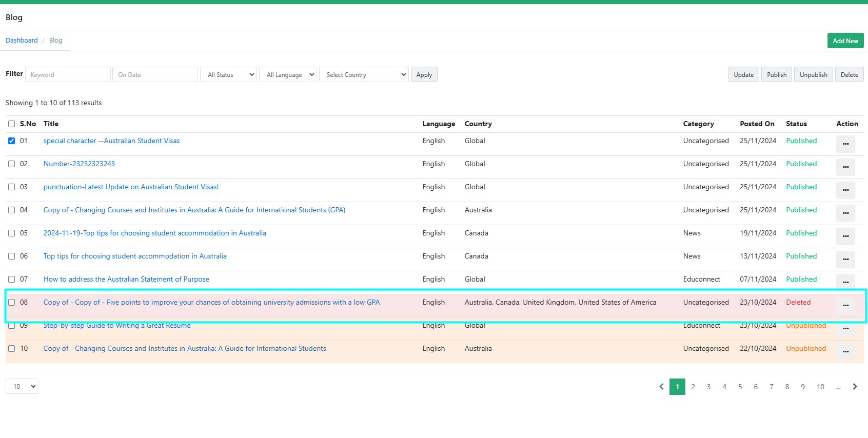Select current page 1 in pagination

point(677,387)
